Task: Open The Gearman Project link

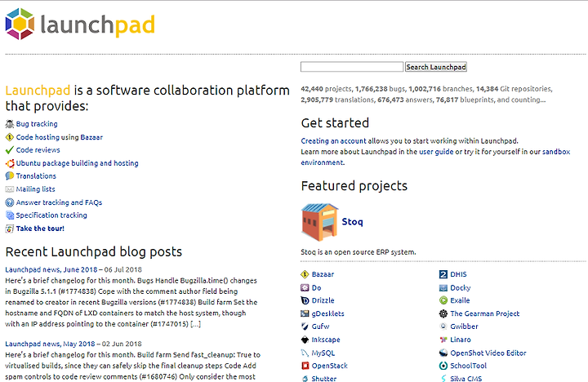Action: (x=485, y=313)
